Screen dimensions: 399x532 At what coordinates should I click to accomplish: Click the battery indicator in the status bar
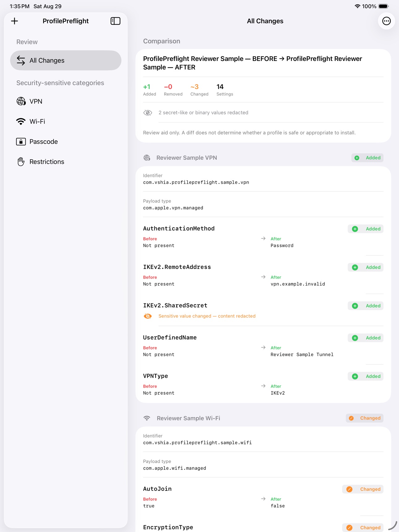coord(384,6)
